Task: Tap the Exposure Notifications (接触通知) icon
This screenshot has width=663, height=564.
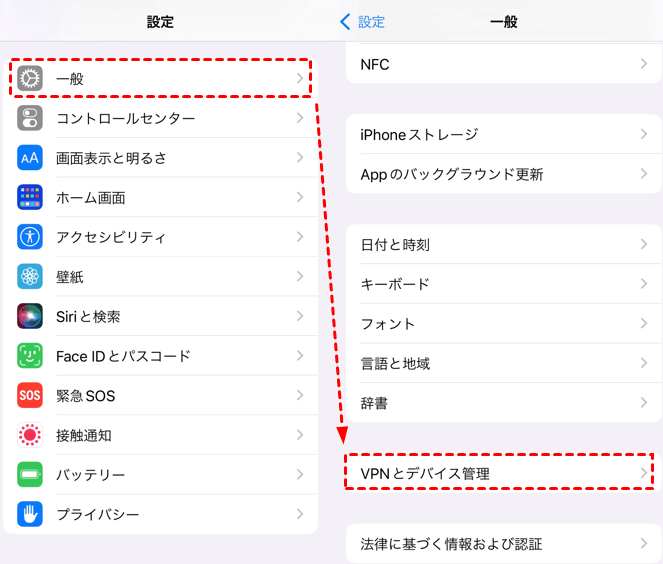Action: pyautogui.click(x=30, y=435)
